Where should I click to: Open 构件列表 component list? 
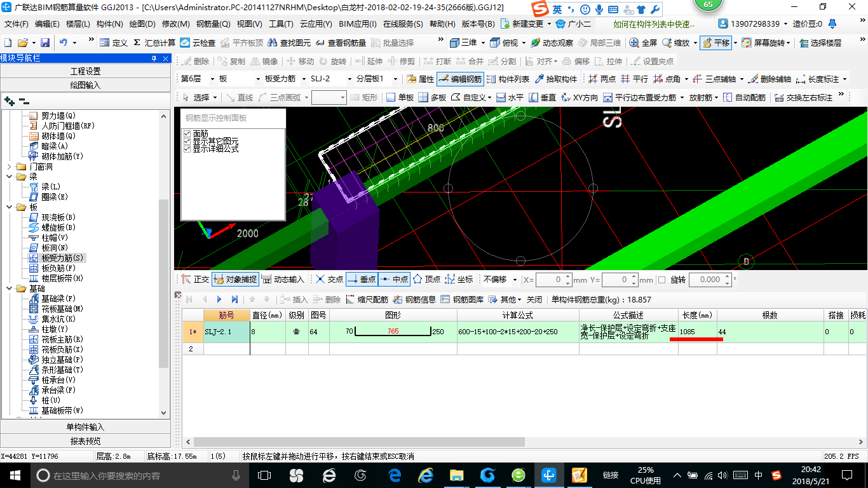click(x=508, y=79)
